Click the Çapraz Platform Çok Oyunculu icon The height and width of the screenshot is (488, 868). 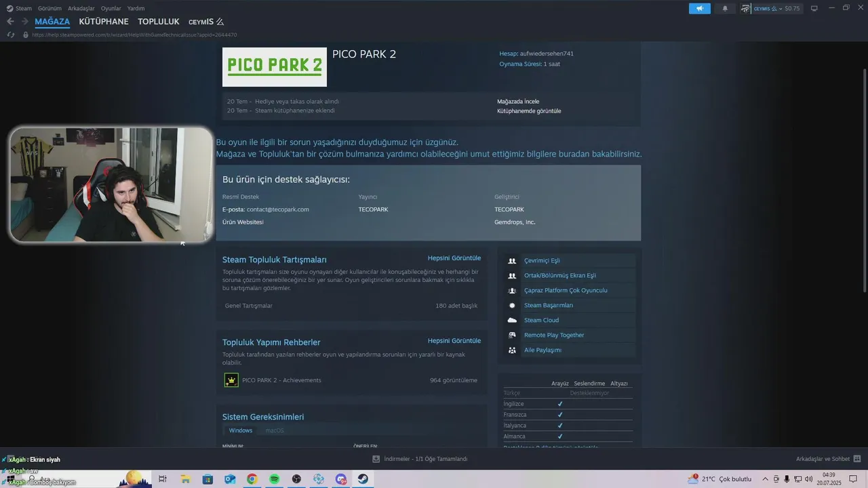[x=512, y=291]
